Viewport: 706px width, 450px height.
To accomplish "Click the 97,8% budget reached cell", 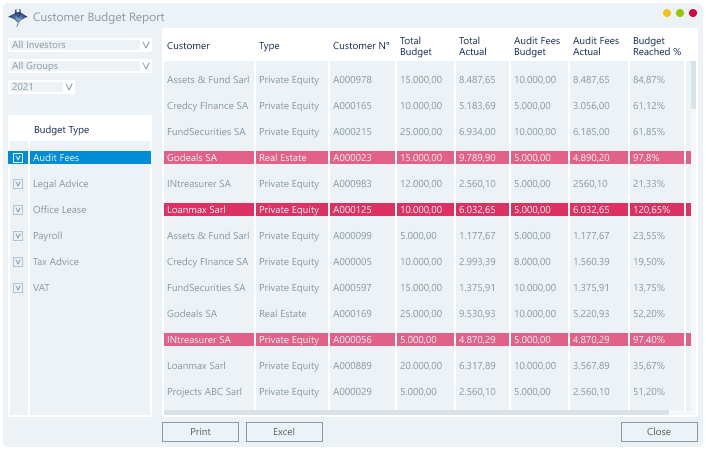I will (x=657, y=158).
